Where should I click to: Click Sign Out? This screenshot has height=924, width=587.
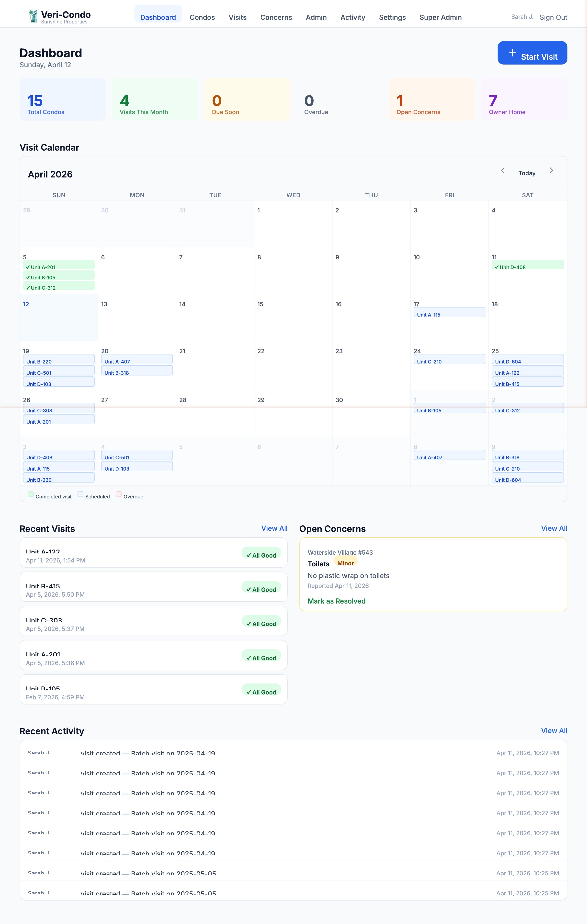pos(553,17)
